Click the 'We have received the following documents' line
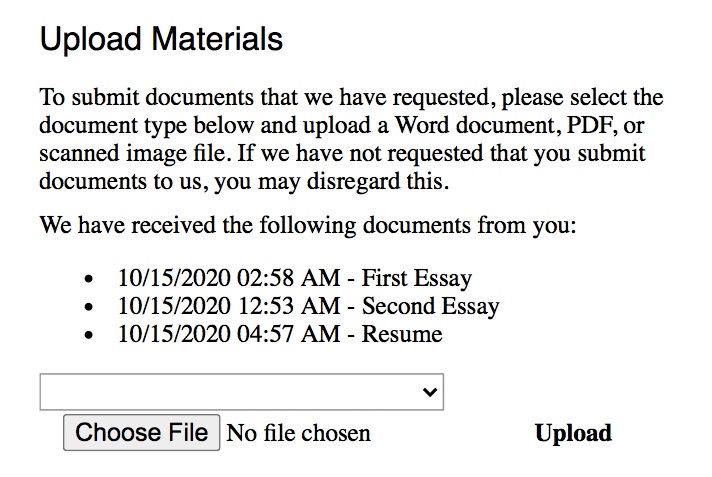This screenshot has height=477, width=712. tap(308, 226)
